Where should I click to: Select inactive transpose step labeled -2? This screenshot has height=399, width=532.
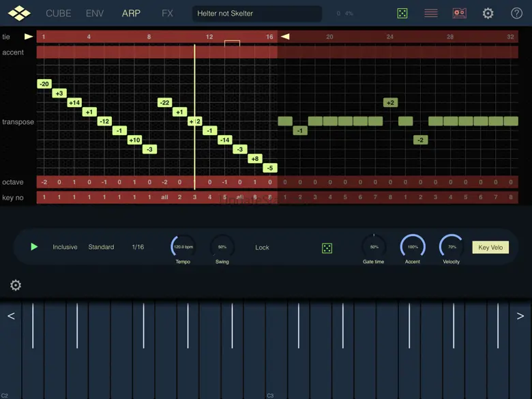point(420,140)
